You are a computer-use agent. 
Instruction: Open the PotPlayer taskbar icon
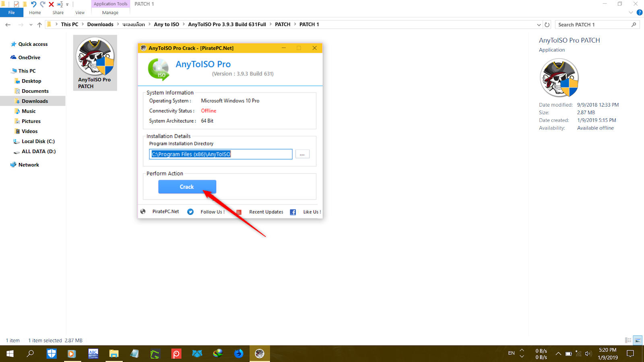pyautogui.click(x=176, y=354)
